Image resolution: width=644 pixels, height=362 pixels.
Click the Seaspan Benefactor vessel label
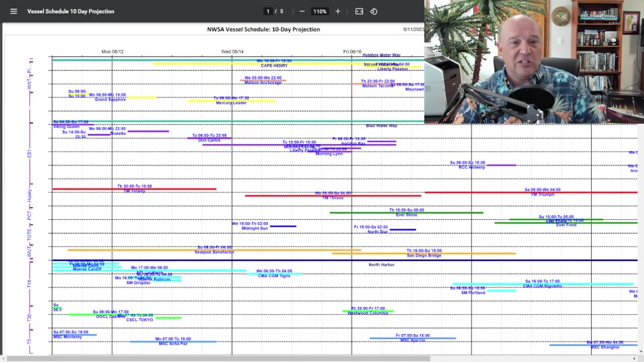pyautogui.click(x=214, y=252)
